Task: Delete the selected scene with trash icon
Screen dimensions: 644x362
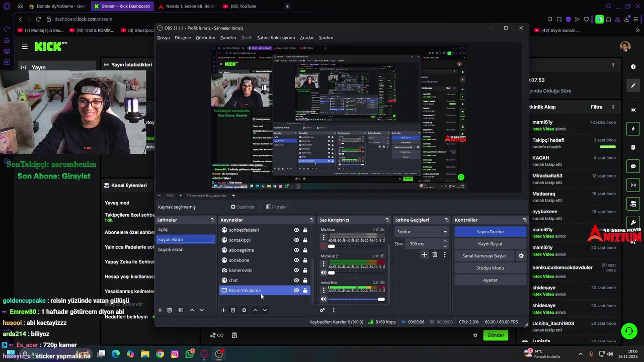Action: (170, 310)
